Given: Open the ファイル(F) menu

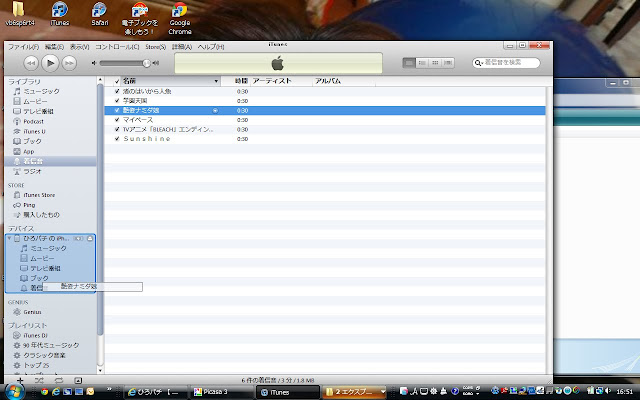Looking at the screenshot, I should 23,47.
